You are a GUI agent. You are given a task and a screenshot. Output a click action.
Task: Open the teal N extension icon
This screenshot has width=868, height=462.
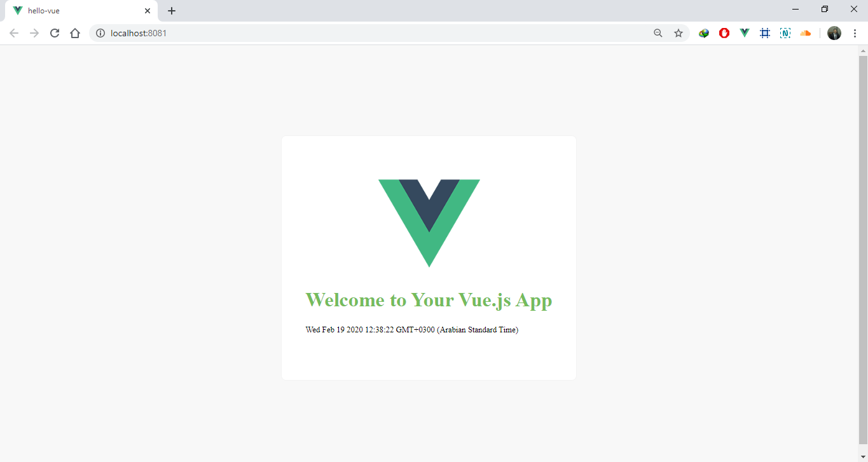(785, 33)
